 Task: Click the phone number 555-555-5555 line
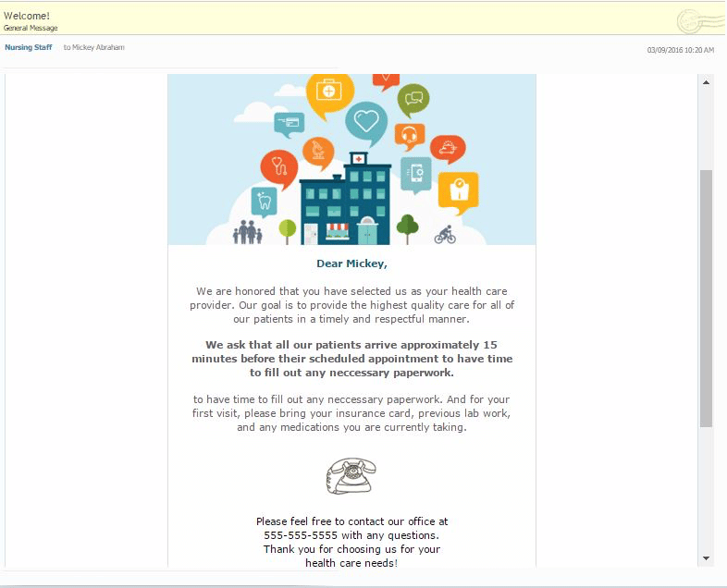tap(351, 535)
